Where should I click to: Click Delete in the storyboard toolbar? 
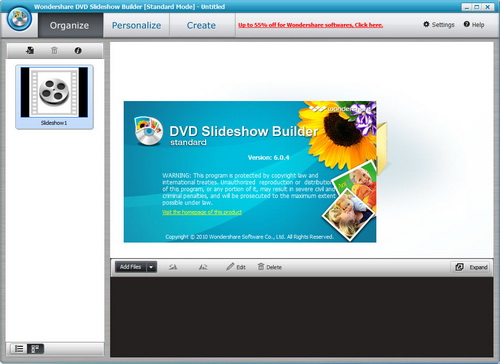click(270, 267)
